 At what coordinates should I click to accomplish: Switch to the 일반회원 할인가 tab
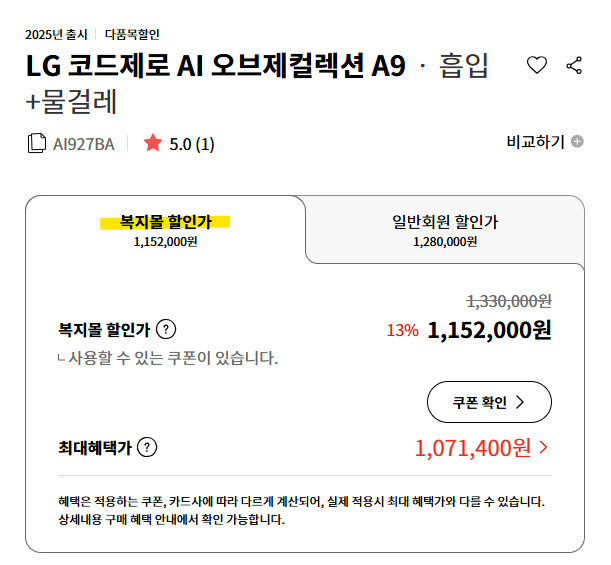pyautogui.click(x=445, y=230)
